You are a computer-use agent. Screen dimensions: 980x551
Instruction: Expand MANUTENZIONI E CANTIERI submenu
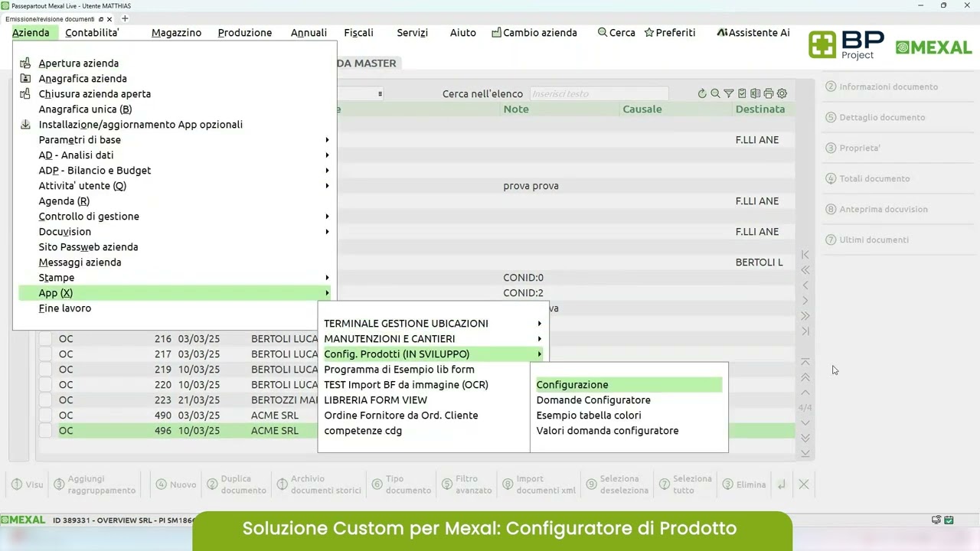pyautogui.click(x=433, y=338)
